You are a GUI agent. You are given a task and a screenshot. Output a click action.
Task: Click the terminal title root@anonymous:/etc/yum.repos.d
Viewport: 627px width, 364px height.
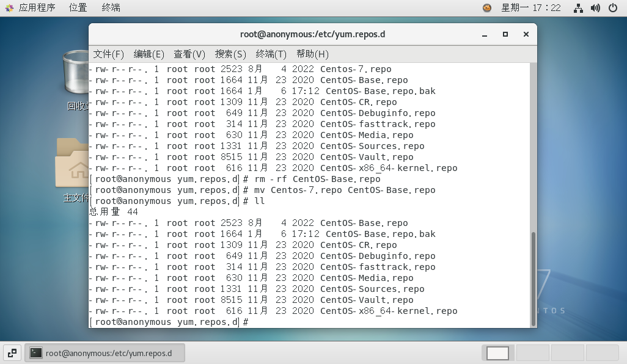pyautogui.click(x=313, y=34)
